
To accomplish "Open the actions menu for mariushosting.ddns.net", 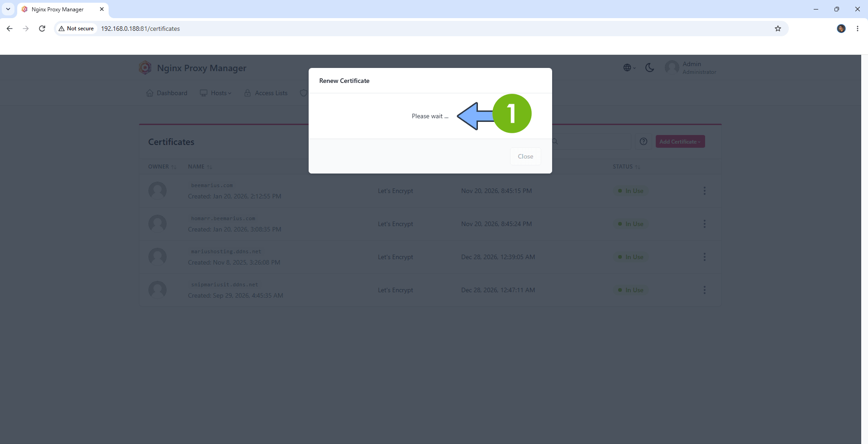I will click(704, 257).
